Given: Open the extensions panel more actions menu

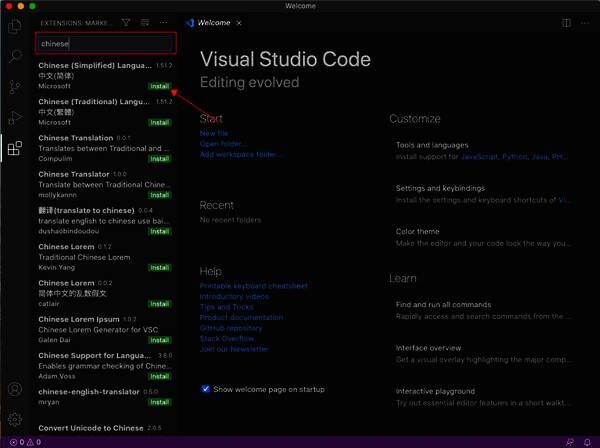Looking at the screenshot, I should [x=164, y=22].
